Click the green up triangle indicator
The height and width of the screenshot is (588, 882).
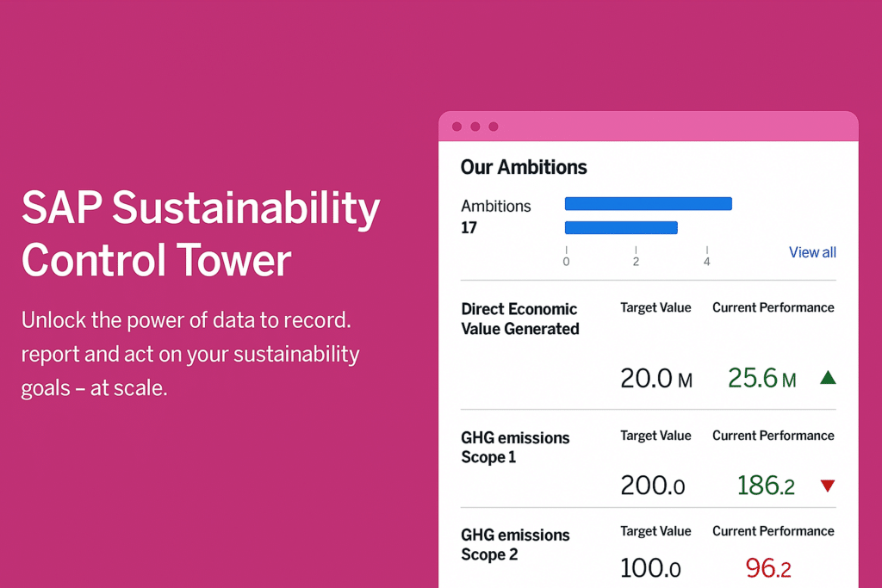click(828, 377)
